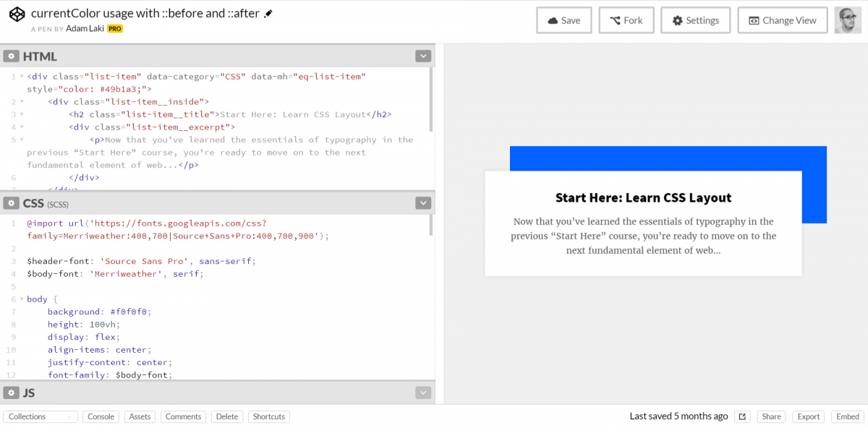
Task: Open the Console panel
Action: coord(101,416)
